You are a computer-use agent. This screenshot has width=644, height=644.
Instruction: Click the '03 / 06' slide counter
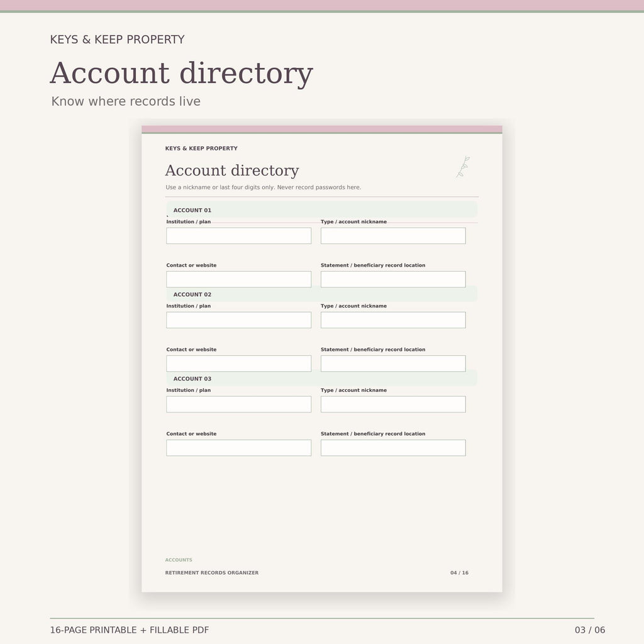pos(590,630)
